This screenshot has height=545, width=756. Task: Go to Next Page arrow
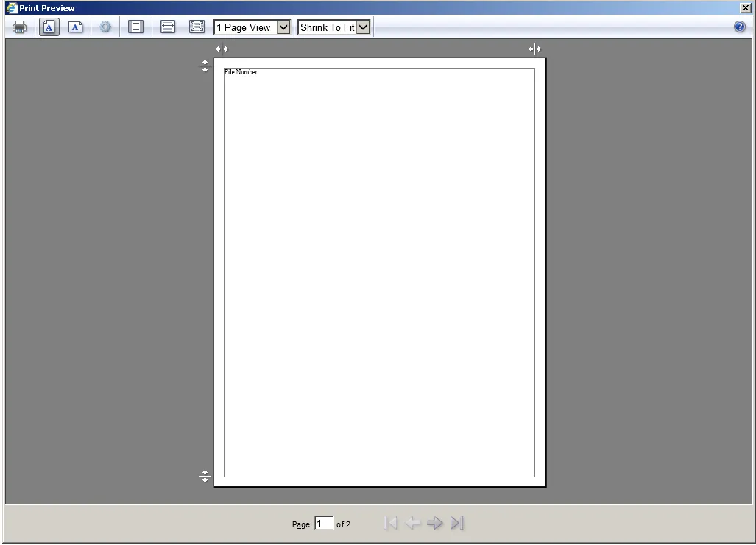click(x=434, y=523)
